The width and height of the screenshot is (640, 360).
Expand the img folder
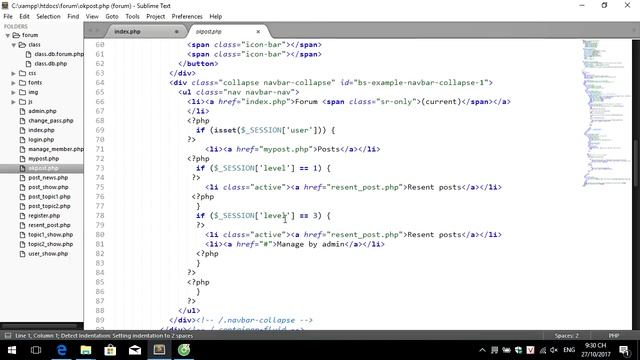click(13, 92)
